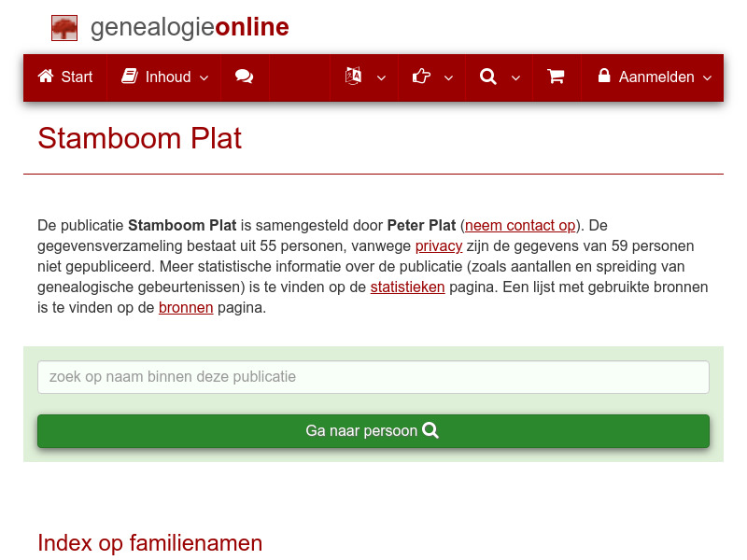
Task: Select the language translation icon
Action: pos(354,77)
